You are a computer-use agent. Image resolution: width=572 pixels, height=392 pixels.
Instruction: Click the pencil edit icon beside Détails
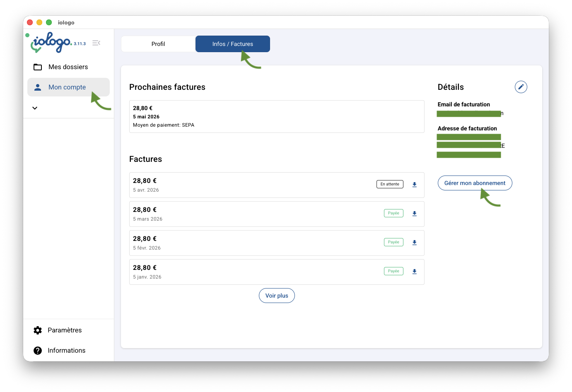(x=521, y=87)
